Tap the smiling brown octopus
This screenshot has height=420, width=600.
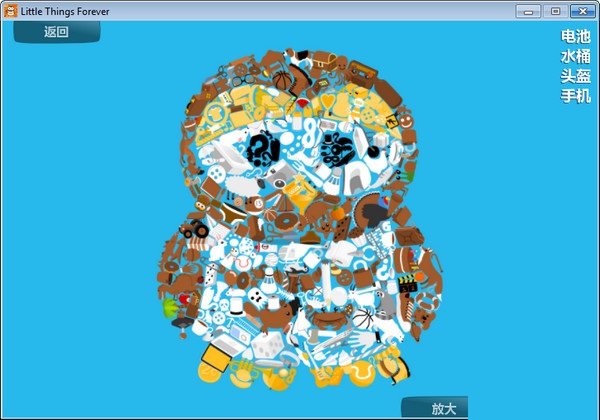coord(341,68)
